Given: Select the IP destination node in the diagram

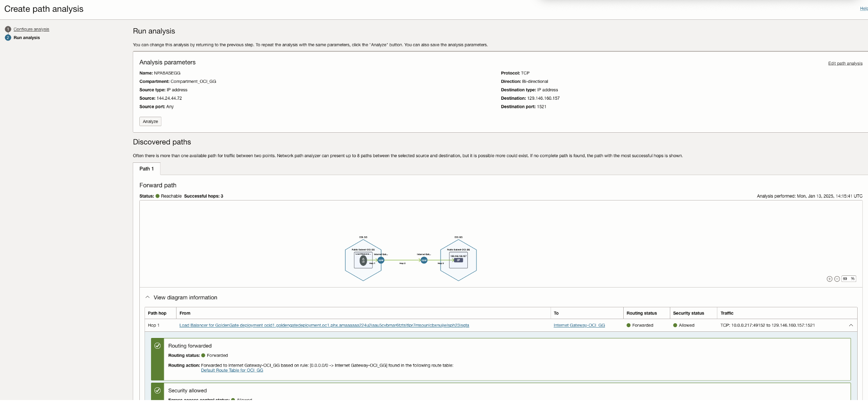Looking at the screenshot, I should 458,260.
